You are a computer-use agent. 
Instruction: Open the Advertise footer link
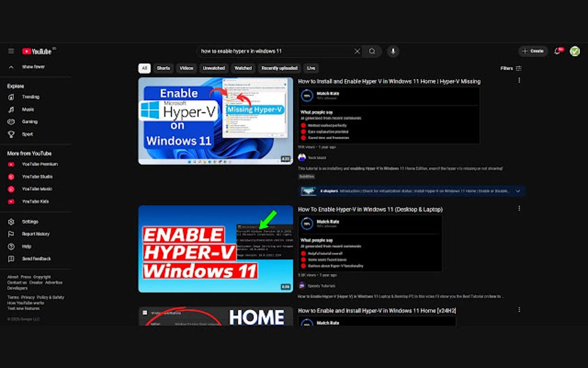[54, 283]
